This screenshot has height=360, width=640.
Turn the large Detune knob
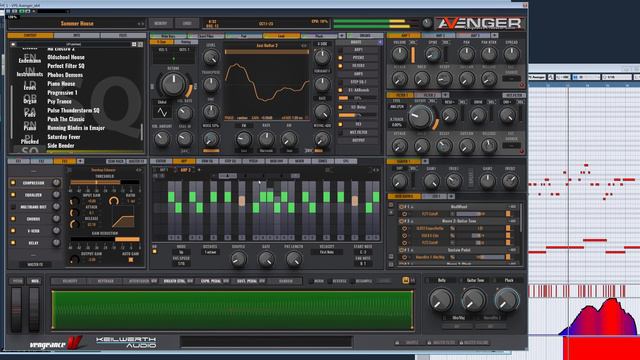[173, 84]
